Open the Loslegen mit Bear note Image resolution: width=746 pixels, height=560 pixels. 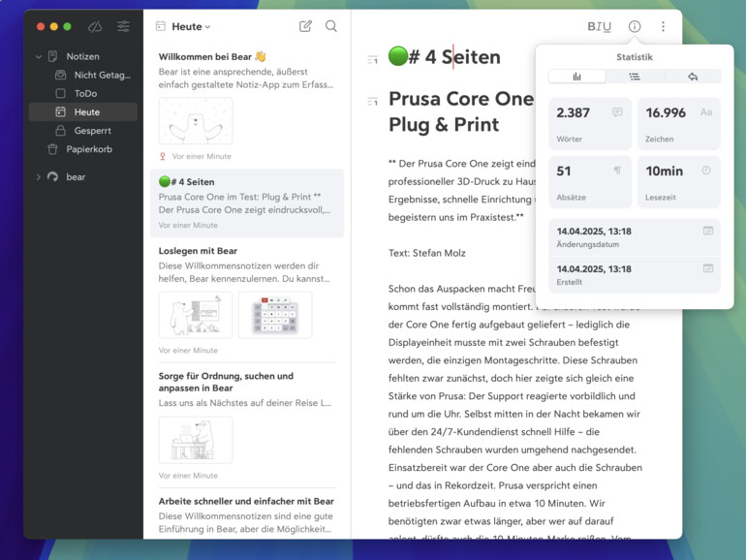click(x=247, y=299)
